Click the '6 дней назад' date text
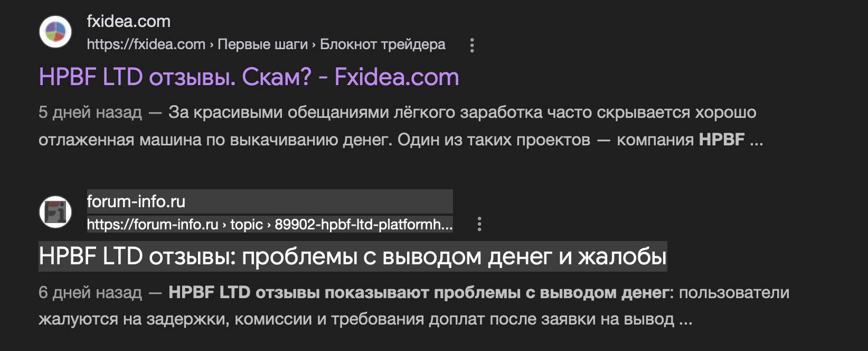Viewport: 868px width, 351px height. [x=90, y=293]
